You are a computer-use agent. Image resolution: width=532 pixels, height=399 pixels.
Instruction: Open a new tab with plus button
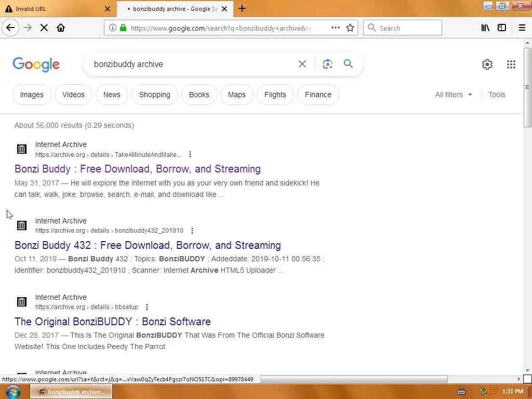242,8
